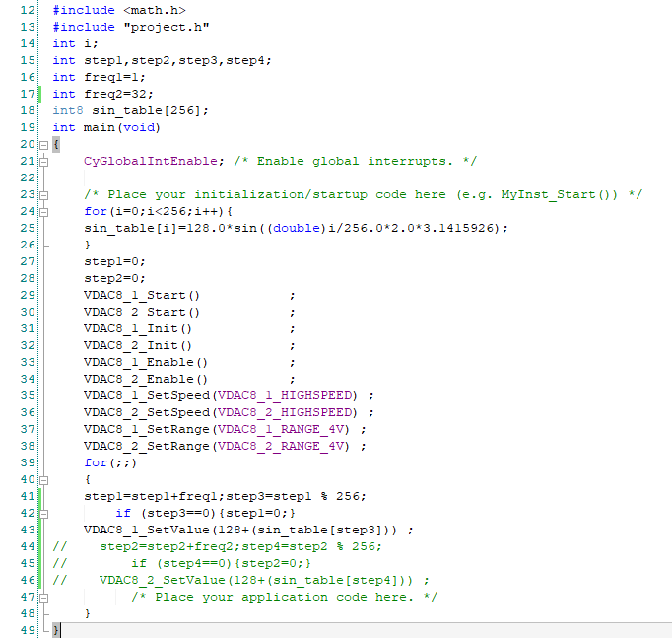672x638 pixels.
Task: Click on '"project.h"' include string
Action: point(167,27)
